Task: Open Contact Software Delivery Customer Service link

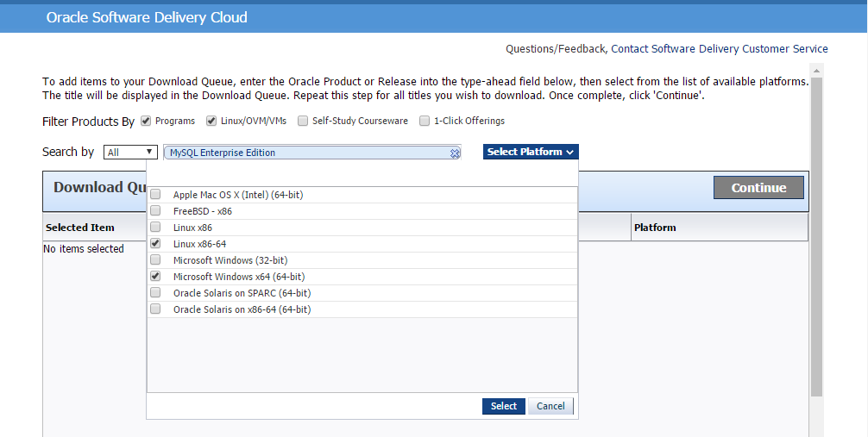Action: coord(720,49)
